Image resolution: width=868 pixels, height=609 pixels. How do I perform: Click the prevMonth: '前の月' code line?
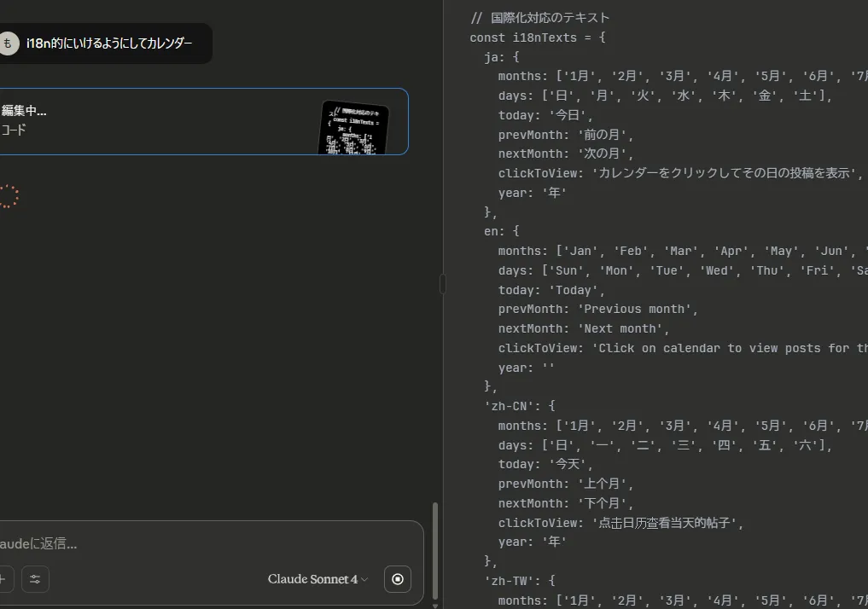(x=566, y=135)
